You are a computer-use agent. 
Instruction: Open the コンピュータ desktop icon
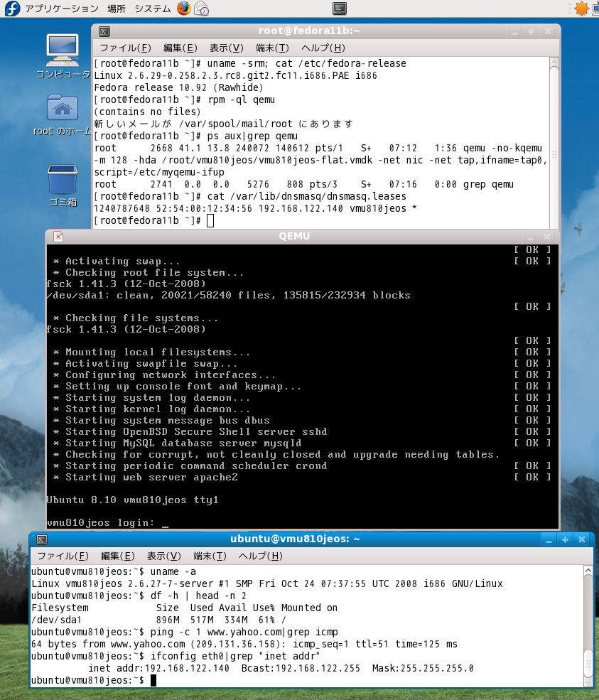pos(63,57)
